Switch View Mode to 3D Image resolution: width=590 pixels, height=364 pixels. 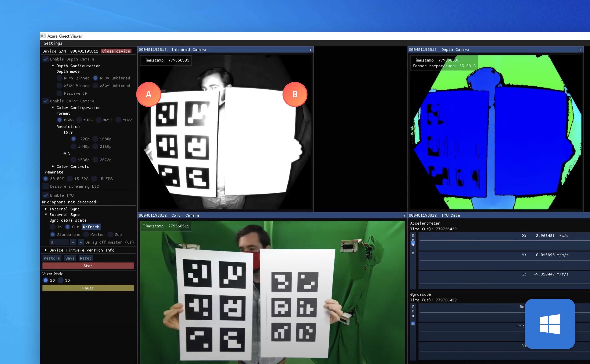tap(61, 280)
